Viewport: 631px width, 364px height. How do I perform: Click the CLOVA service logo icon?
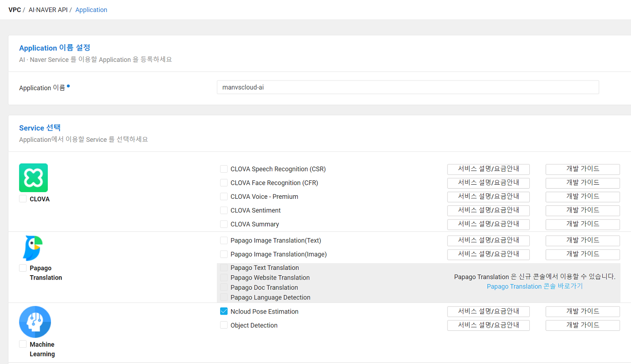33,178
